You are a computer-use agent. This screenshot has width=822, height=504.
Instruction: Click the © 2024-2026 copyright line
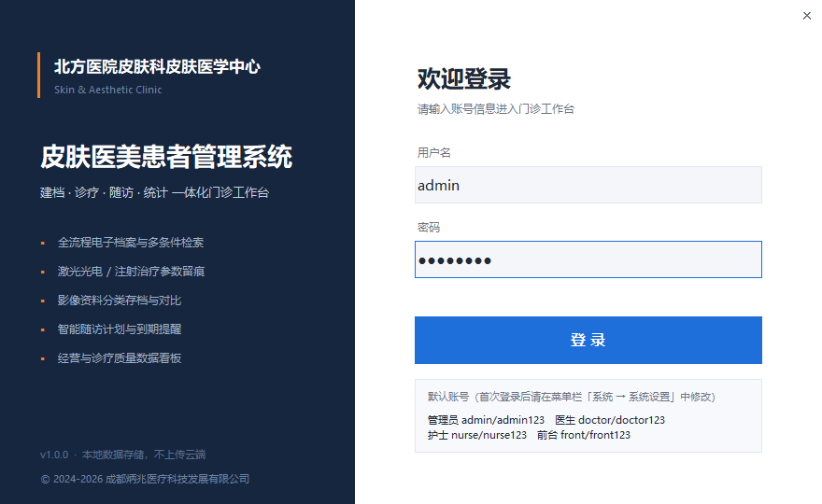(145, 479)
